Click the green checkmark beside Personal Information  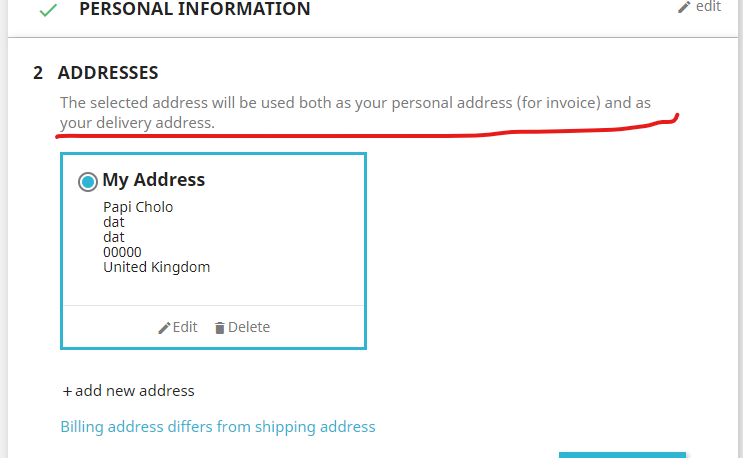(x=47, y=10)
